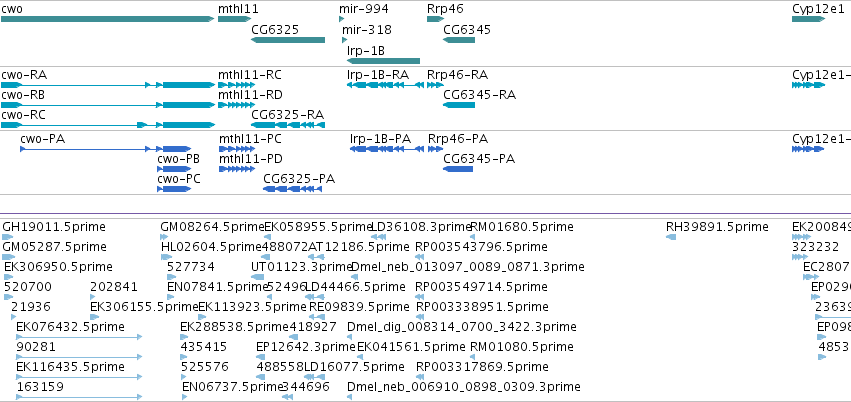
Task: Select EST RP003317869.5prime
Action: pyautogui.click(x=482, y=367)
